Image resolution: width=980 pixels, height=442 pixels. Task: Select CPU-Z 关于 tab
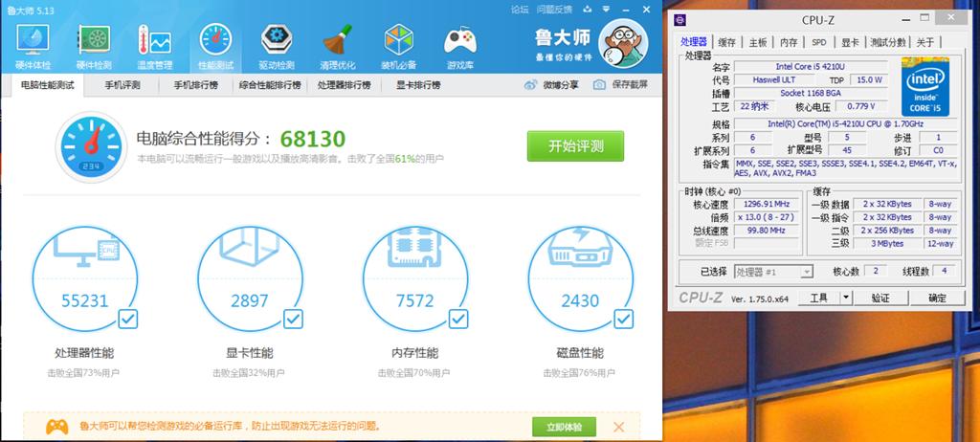(925, 42)
